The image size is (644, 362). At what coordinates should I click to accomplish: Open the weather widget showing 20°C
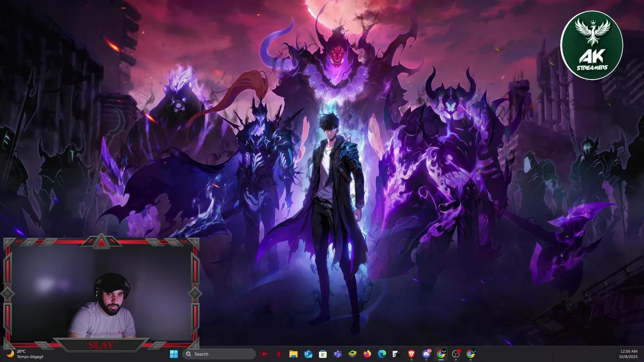pyautogui.click(x=25, y=354)
